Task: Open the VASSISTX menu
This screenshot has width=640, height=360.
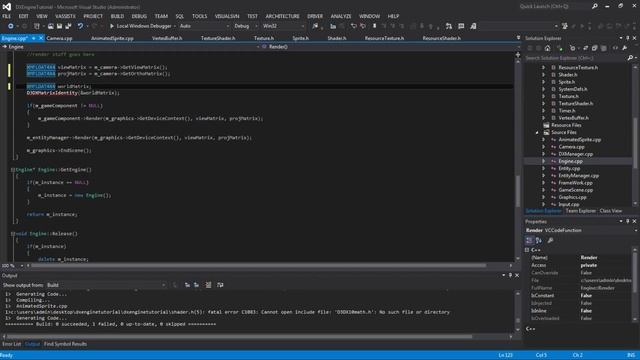Action: coord(65,16)
